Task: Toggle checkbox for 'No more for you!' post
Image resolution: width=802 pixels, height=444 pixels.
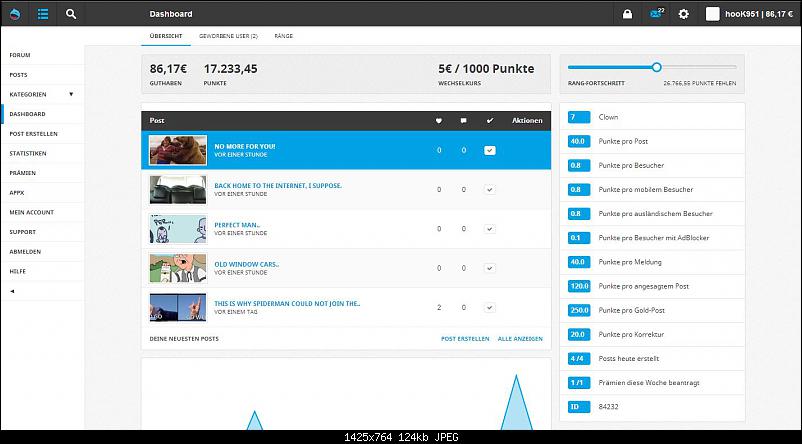Action: coord(489,150)
